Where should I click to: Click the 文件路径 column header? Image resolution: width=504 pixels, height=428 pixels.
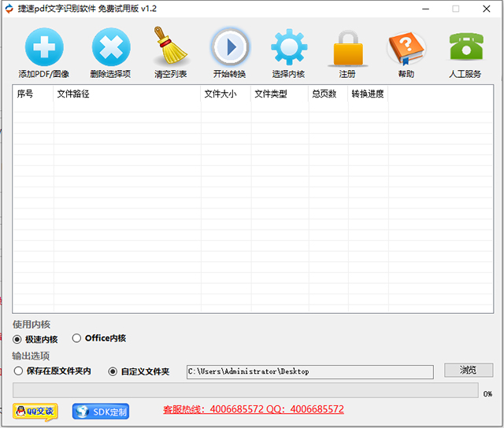(127, 94)
